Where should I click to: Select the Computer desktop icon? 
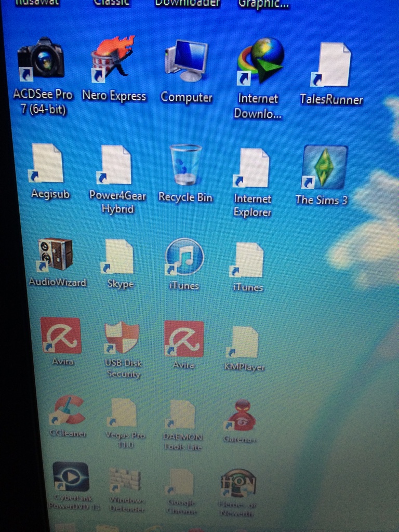click(187, 61)
